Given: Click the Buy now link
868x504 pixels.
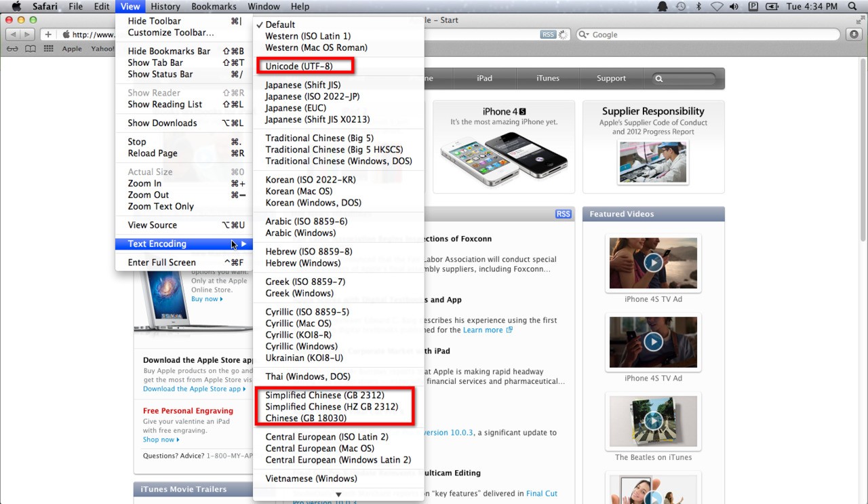Looking at the screenshot, I should [x=207, y=299].
